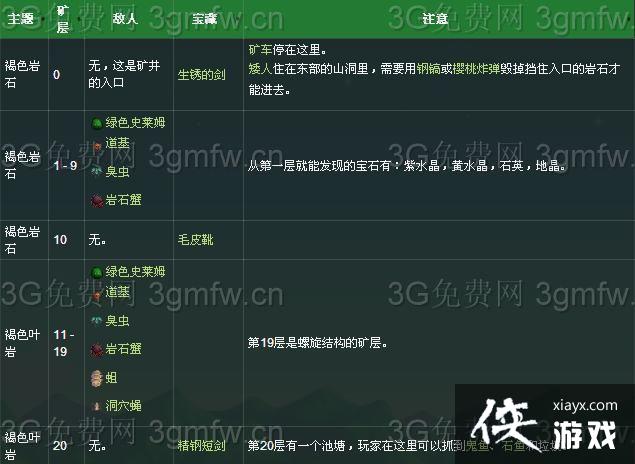Open 岩石蟹 link in floors 1-9 row
This screenshot has width=635, height=464.
[x=124, y=200]
